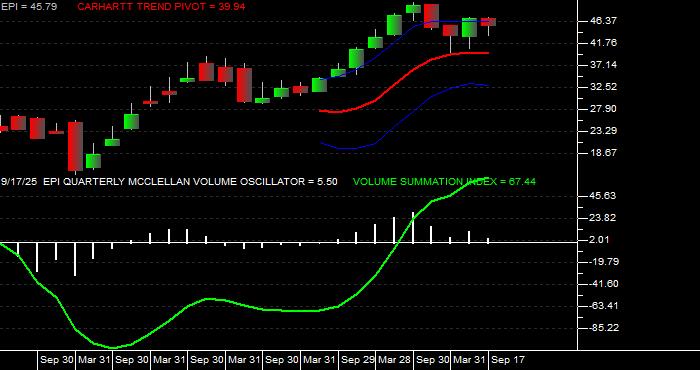Click the 41.76 price axis value
The height and width of the screenshot is (370, 700).
pos(603,43)
